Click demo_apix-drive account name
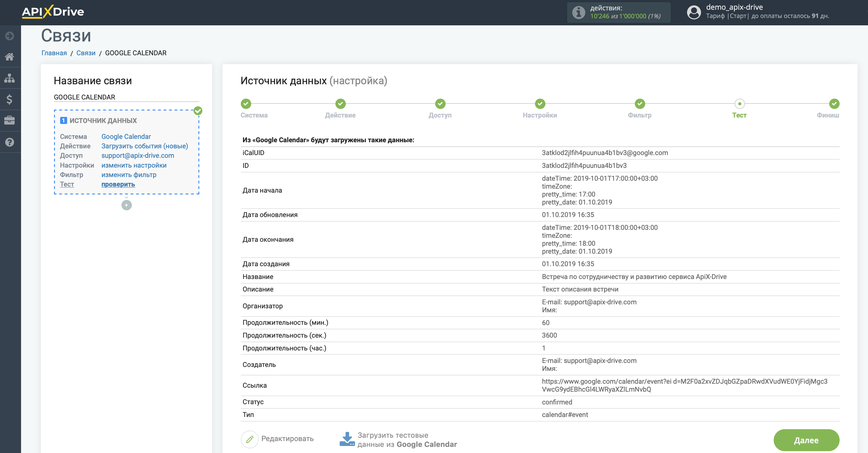The height and width of the screenshot is (453, 868). click(x=734, y=7)
